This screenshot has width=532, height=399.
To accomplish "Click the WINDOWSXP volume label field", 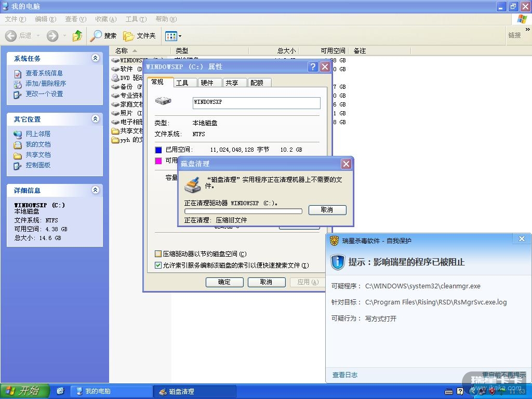I will [257, 103].
